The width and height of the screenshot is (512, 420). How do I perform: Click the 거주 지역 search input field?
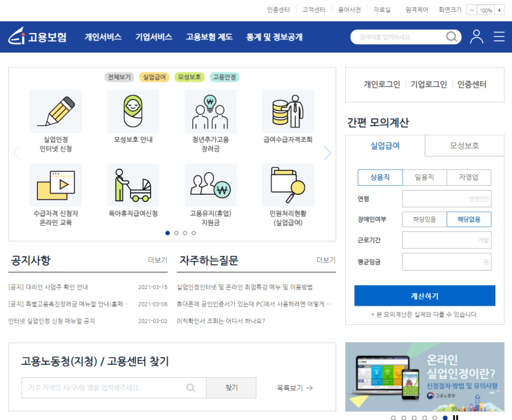[x=114, y=388]
